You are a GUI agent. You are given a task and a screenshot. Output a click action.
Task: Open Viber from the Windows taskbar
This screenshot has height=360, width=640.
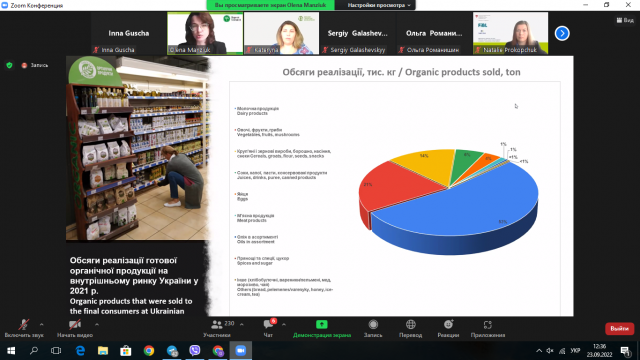coord(195,351)
